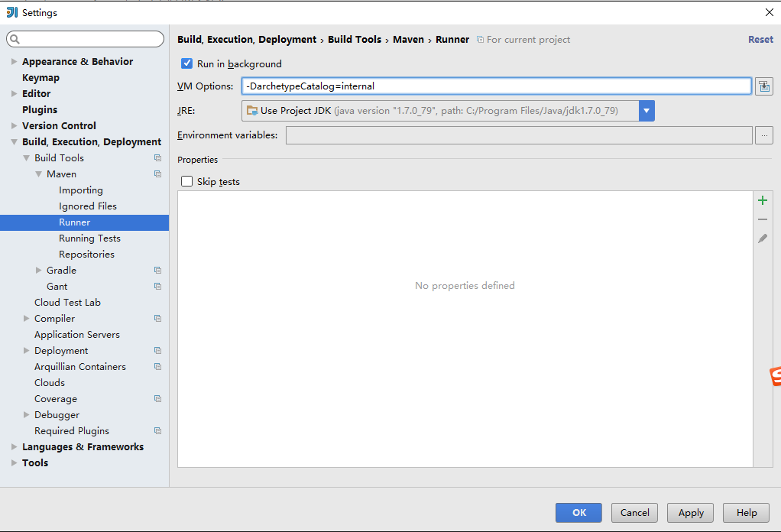Click the Help button

pos(746,513)
